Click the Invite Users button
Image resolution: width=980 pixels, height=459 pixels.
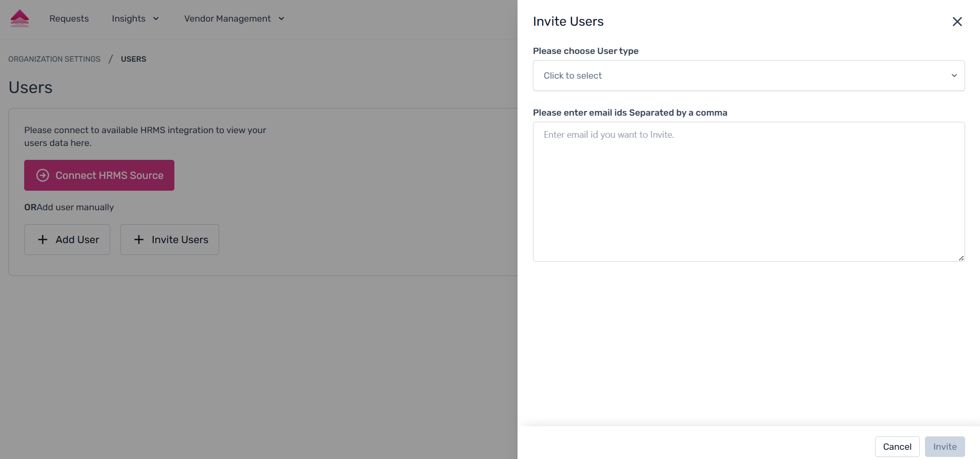pyautogui.click(x=170, y=240)
